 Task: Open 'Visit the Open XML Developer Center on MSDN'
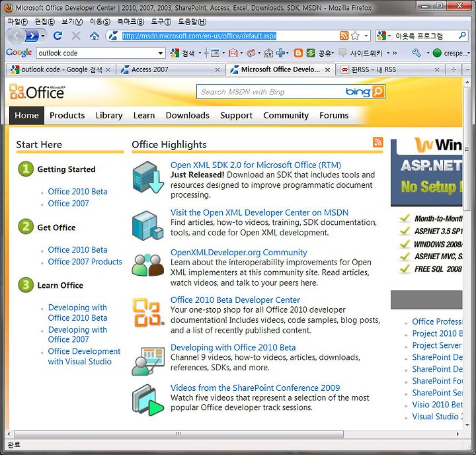pos(259,212)
